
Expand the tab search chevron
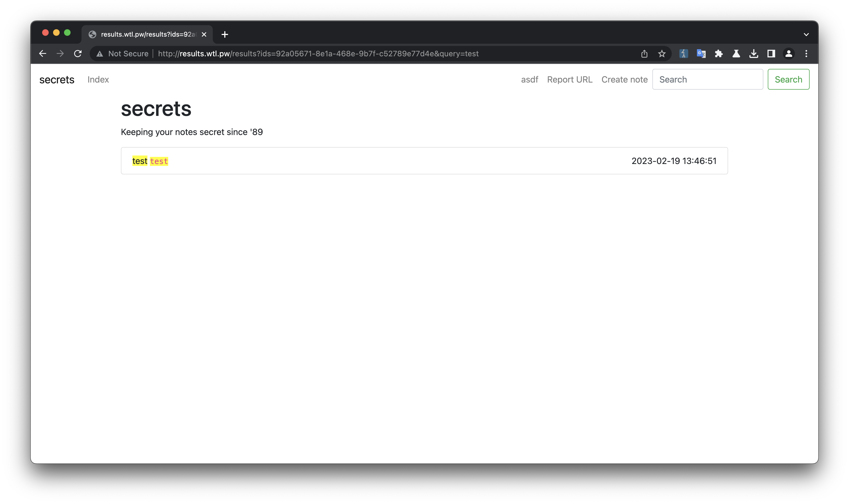coord(806,34)
